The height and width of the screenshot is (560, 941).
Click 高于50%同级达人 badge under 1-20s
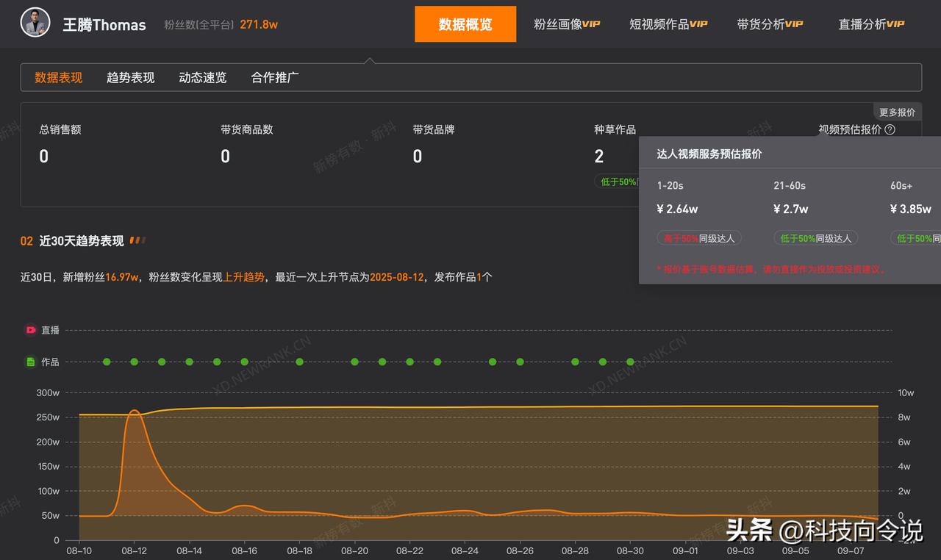coord(699,238)
